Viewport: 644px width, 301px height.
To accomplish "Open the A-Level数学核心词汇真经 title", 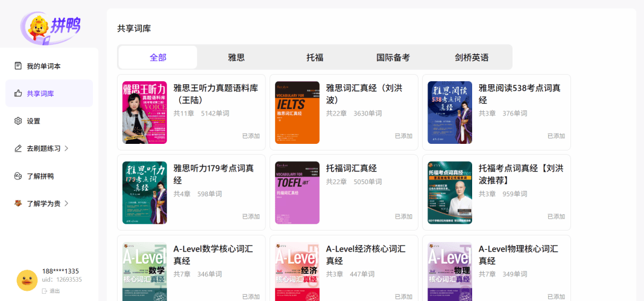I will click(213, 255).
